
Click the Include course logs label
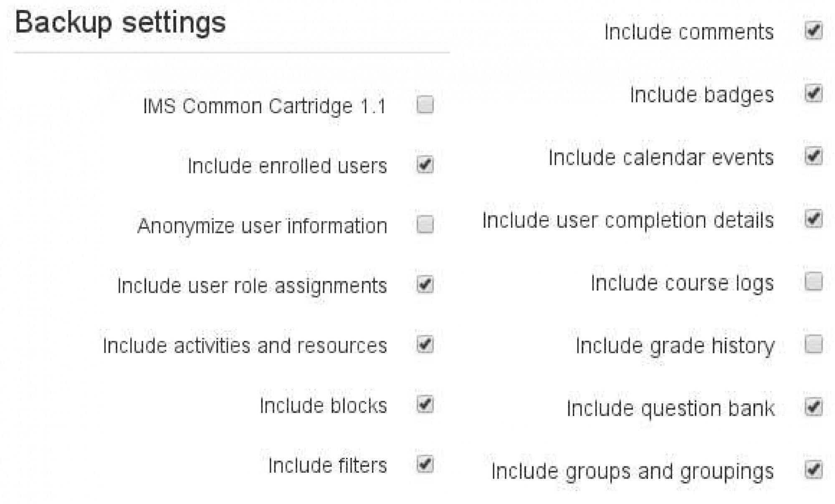click(x=682, y=284)
